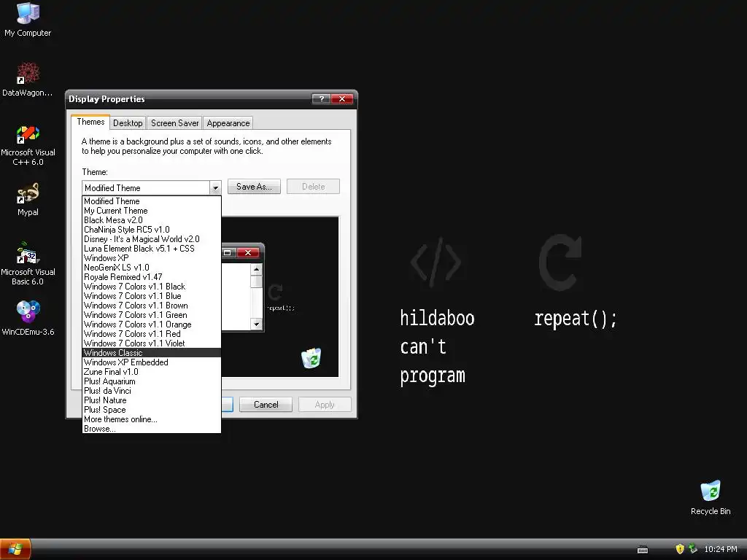Select Windows 7 Colors v1.1 Green
Image resolution: width=747 pixels, height=560 pixels.
coord(152,315)
